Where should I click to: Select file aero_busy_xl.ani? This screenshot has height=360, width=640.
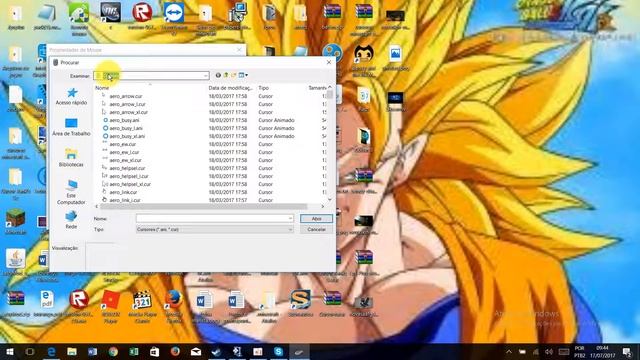tap(127, 136)
